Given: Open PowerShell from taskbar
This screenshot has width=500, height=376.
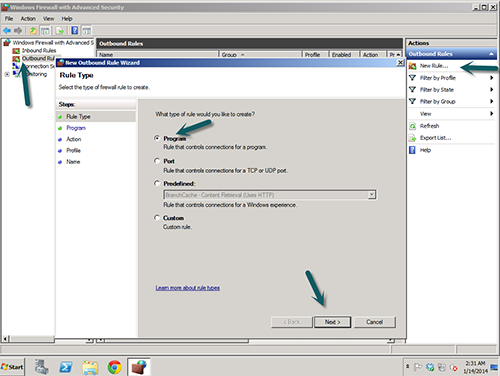Looking at the screenshot, I should click(66, 367).
